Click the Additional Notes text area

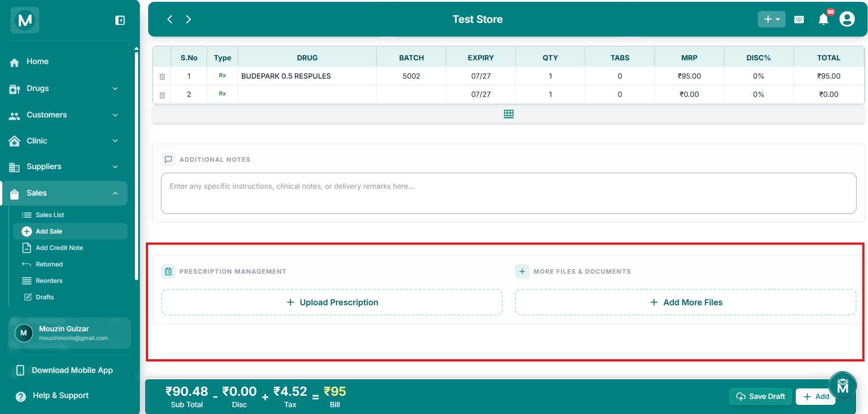pyautogui.click(x=509, y=193)
